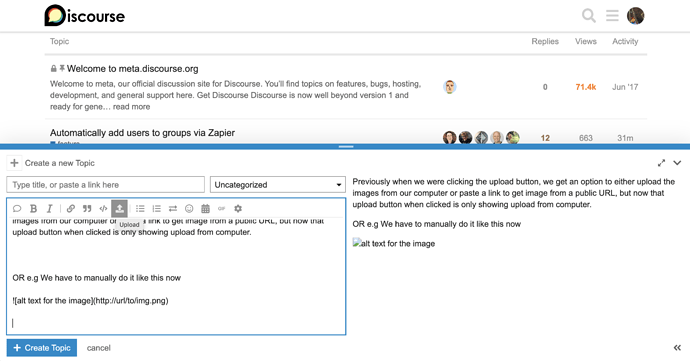Viewport: 690px width, 361px height.
Task: Toggle fullscreen composer with the expand arrows
Action: (661, 163)
